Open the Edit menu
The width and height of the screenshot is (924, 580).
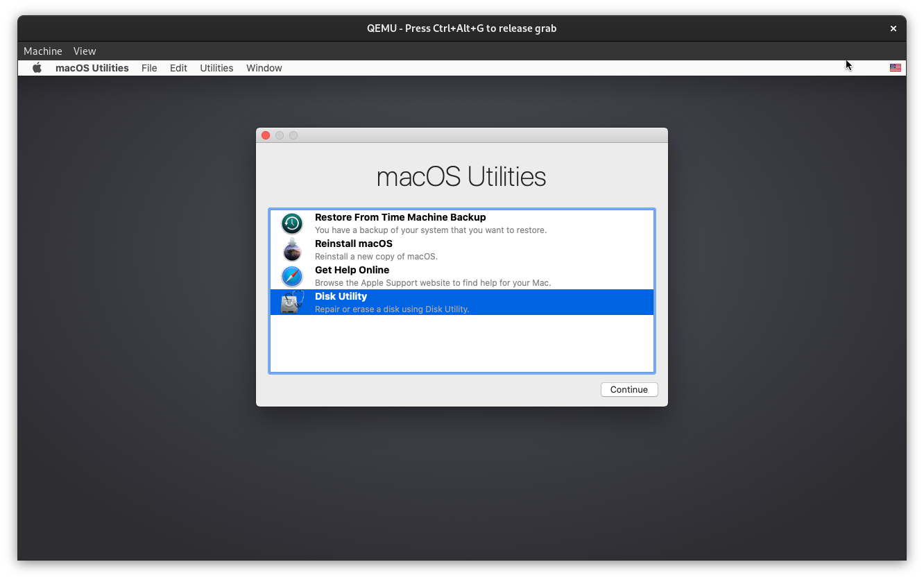178,67
